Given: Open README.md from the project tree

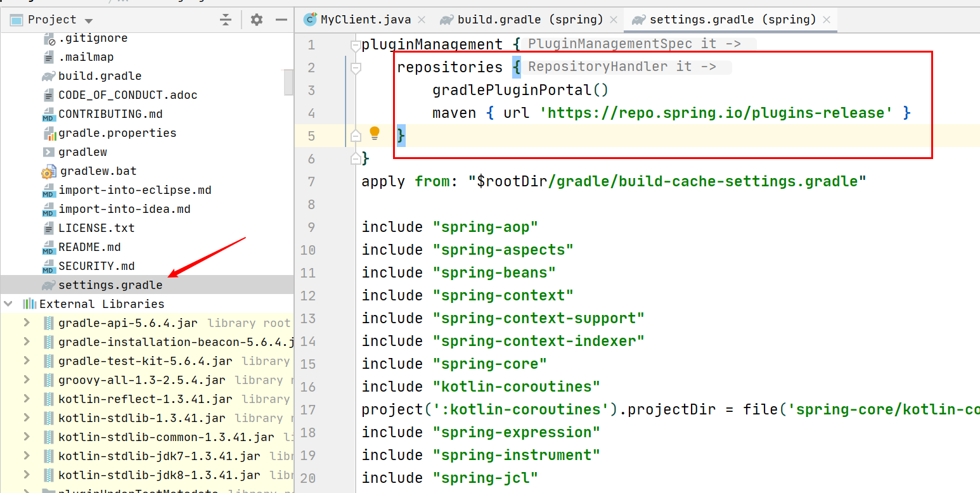Looking at the screenshot, I should click(89, 247).
